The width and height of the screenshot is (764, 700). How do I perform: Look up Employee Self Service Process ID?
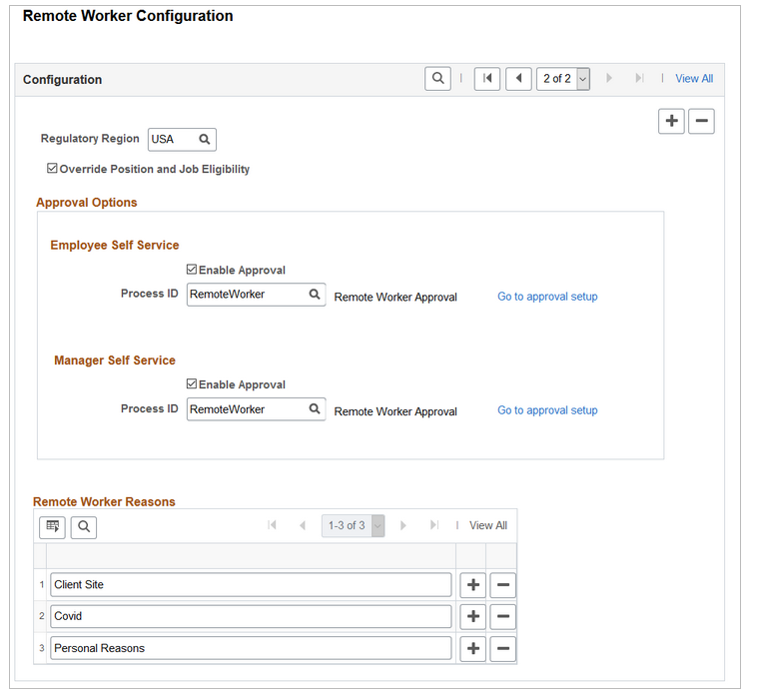(x=315, y=295)
